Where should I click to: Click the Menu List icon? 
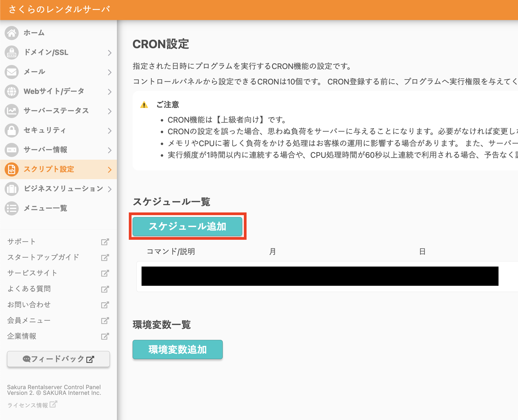[x=12, y=208]
